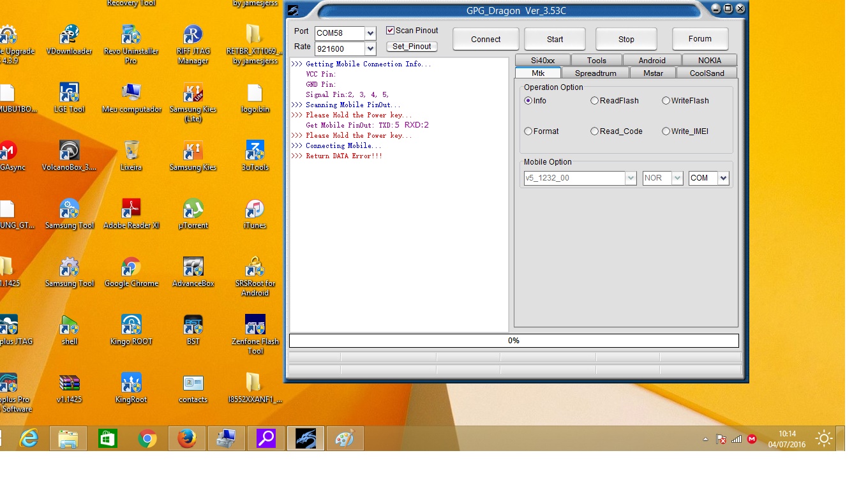Launch Google Chrome desktop shortcut
This screenshot has height=490, width=868.
(x=131, y=272)
